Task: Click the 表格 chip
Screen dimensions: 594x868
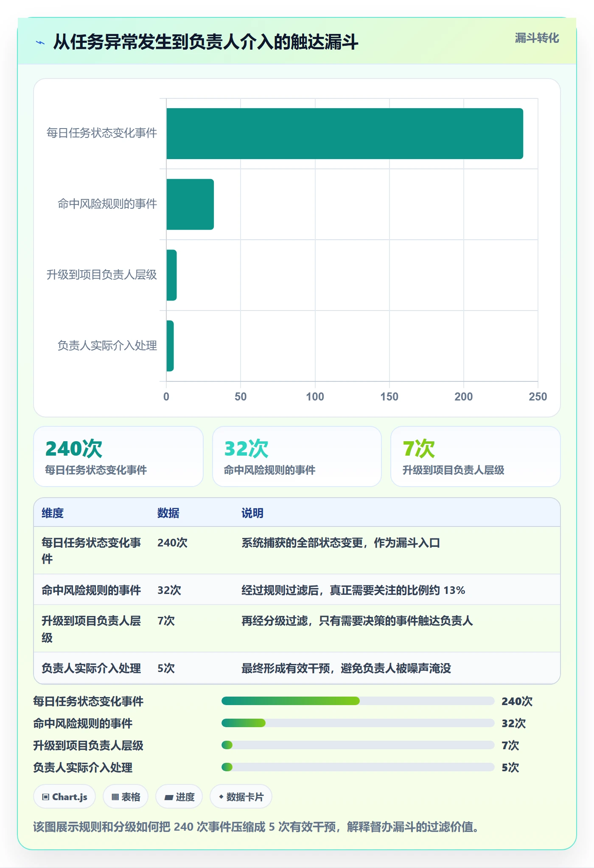Action: (x=126, y=797)
